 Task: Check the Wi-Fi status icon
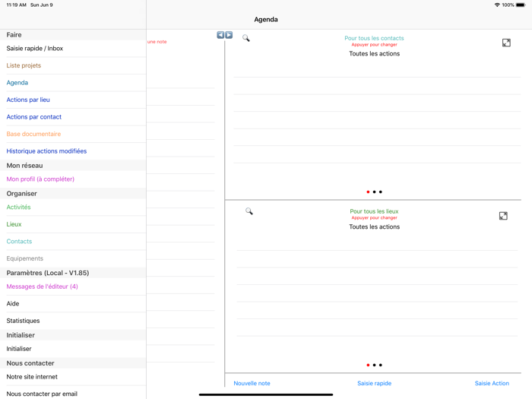click(497, 5)
